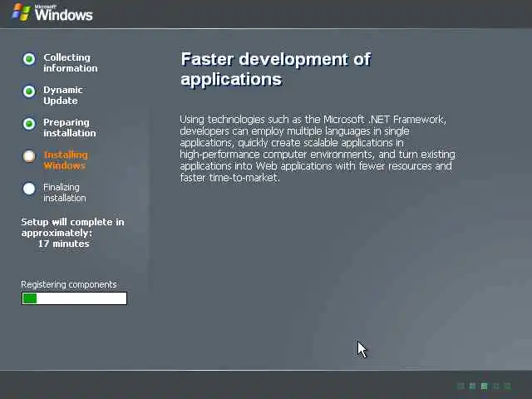Click the 'Preparing installation' step label
The image size is (532, 399).
[70, 127]
